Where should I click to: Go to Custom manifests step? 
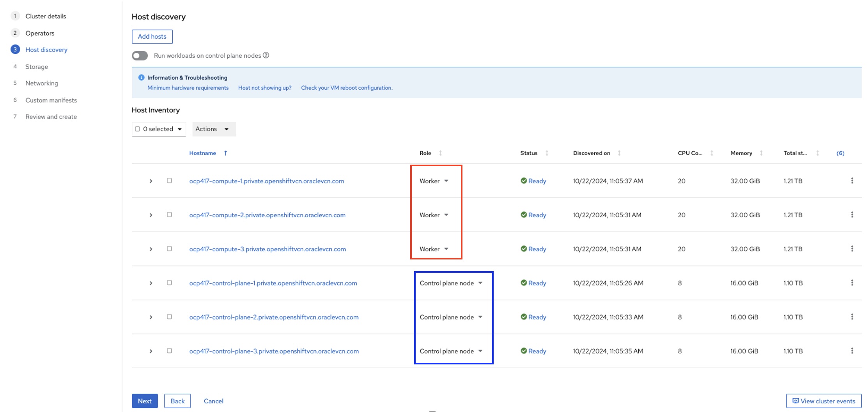click(x=51, y=100)
